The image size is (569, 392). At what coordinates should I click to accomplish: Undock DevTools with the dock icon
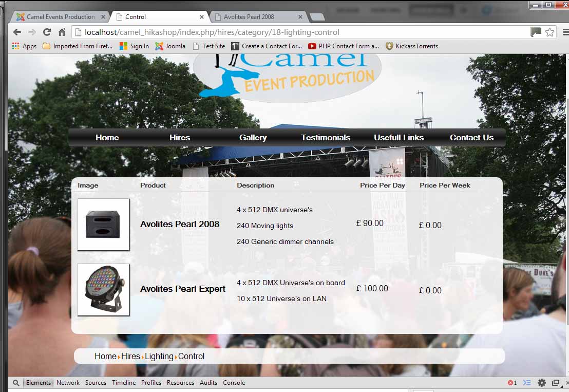[556, 383]
